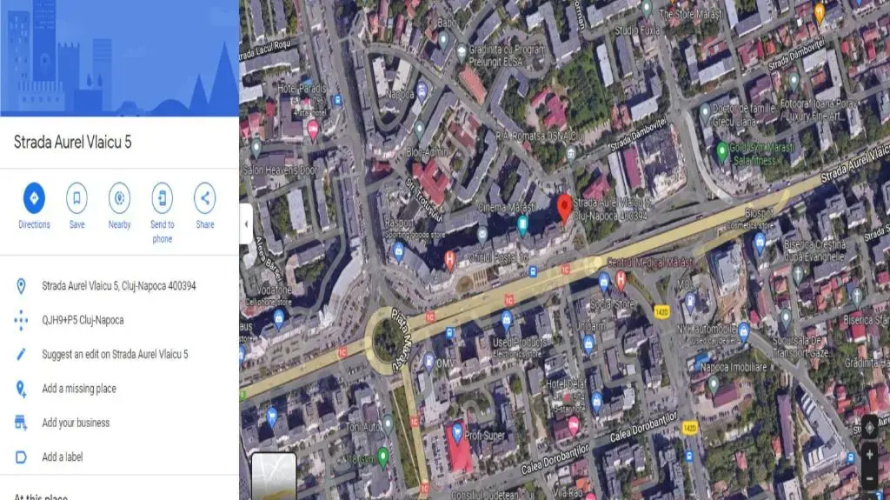The image size is (890, 500).
Task: Click the OMV gas station marker
Action: [x=429, y=362]
